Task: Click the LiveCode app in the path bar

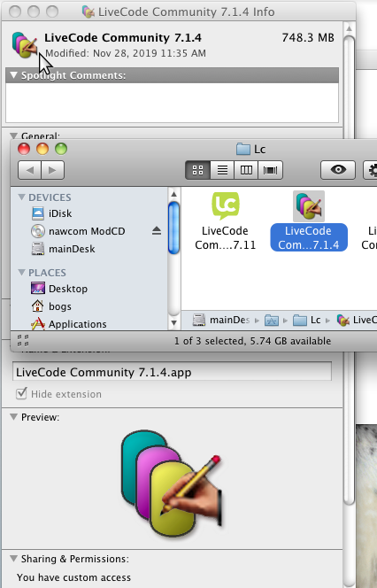Action: pyautogui.click(x=357, y=320)
